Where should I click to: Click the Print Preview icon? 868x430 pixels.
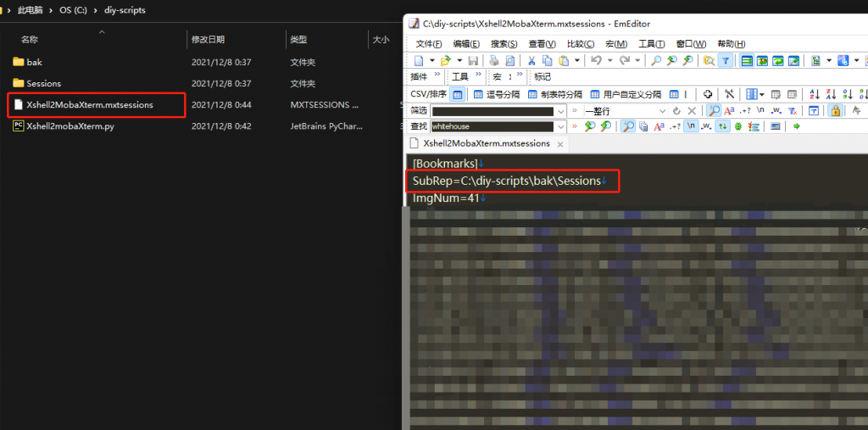(509, 60)
